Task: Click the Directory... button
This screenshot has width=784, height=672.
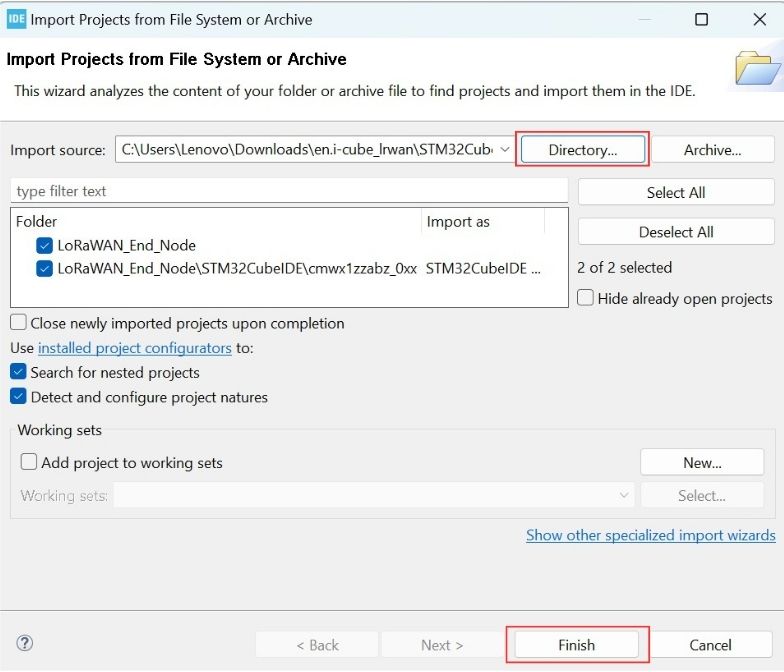Action: (x=582, y=150)
